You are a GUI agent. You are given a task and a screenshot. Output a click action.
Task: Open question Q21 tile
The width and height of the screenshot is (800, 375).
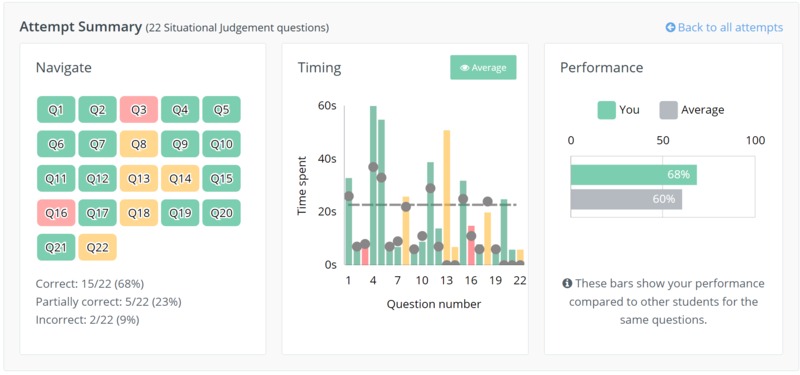(56, 247)
